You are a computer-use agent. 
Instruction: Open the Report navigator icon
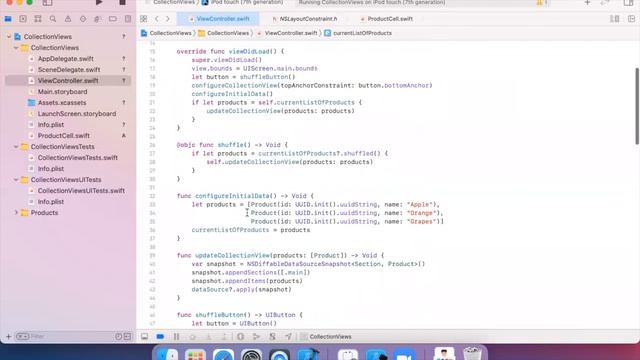(128, 19)
